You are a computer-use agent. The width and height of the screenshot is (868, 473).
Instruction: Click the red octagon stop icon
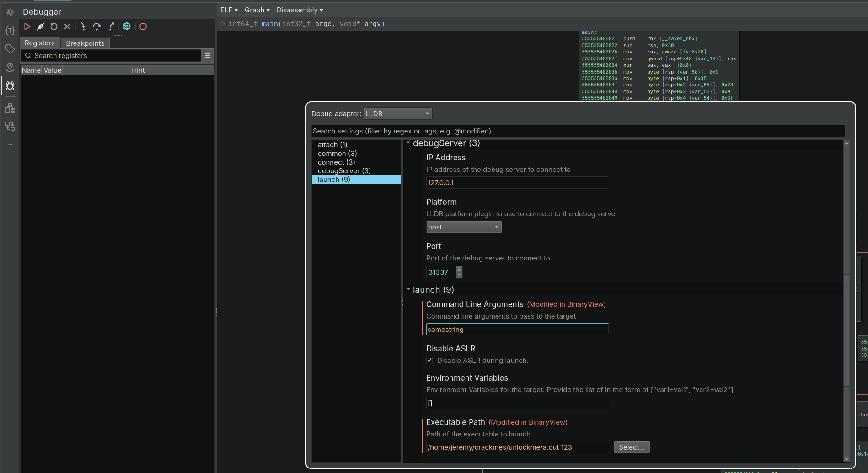pos(143,27)
